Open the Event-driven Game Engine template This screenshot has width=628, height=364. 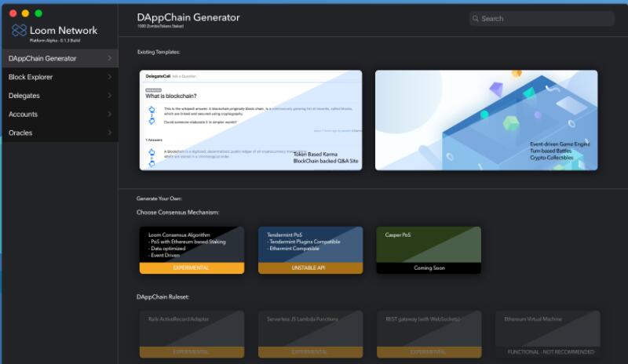click(486, 120)
